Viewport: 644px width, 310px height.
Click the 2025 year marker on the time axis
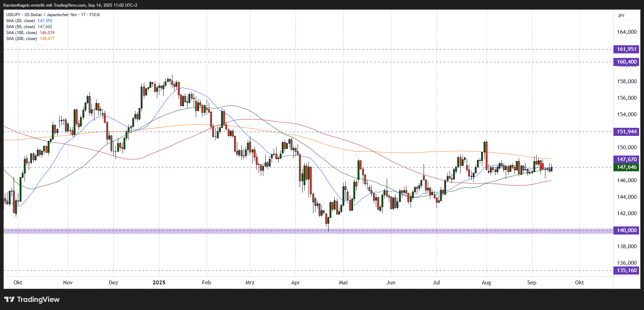[159, 283]
